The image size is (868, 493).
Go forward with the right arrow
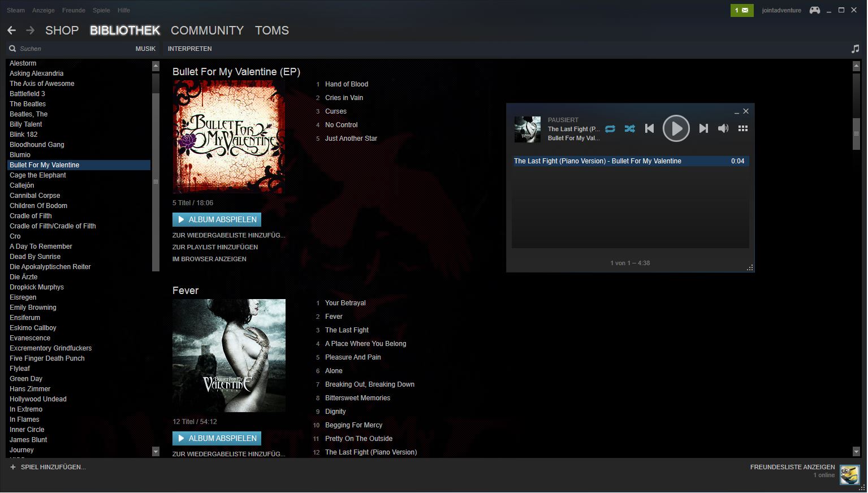tap(31, 31)
